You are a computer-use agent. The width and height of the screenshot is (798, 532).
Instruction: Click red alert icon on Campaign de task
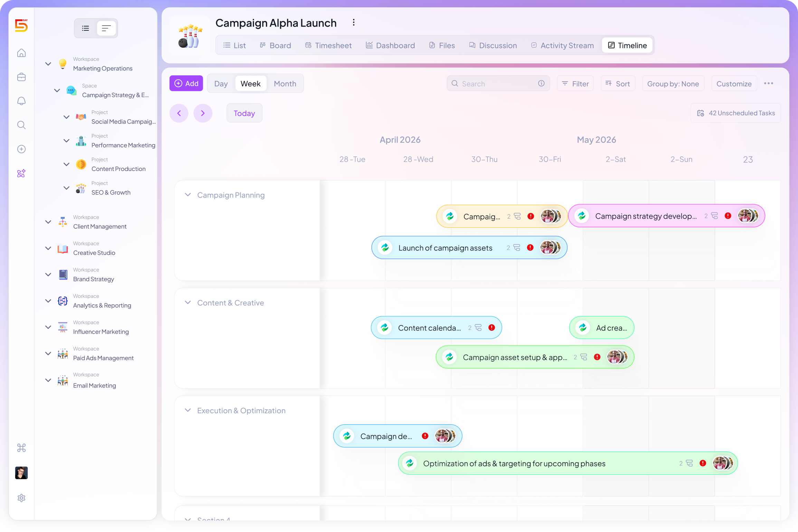(x=425, y=436)
